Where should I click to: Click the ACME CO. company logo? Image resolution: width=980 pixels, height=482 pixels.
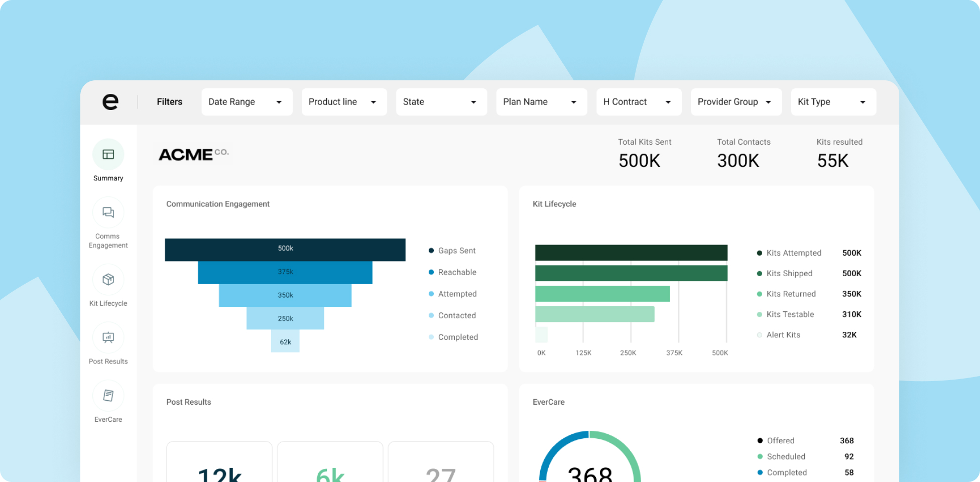[194, 154]
